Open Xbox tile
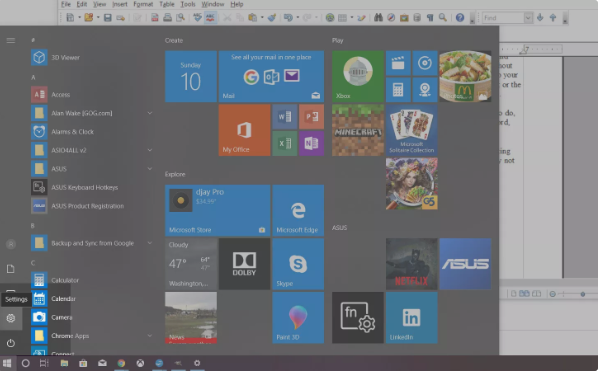 (x=358, y=76)
